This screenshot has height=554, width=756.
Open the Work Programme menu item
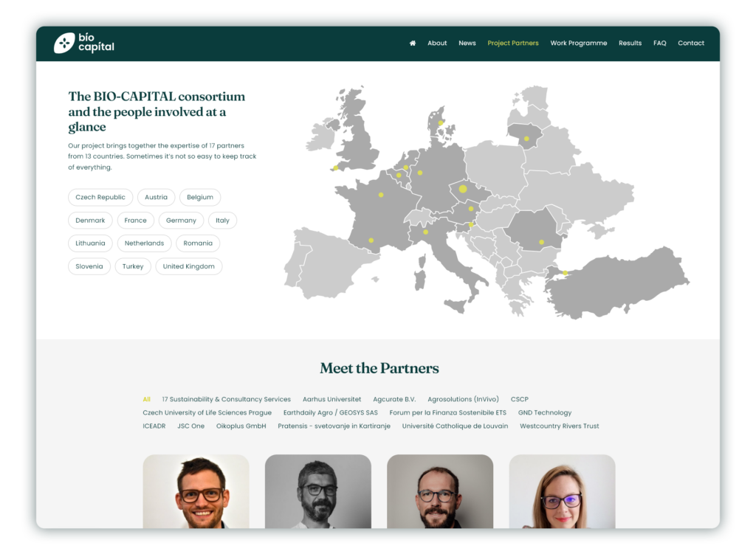[578, 43]
